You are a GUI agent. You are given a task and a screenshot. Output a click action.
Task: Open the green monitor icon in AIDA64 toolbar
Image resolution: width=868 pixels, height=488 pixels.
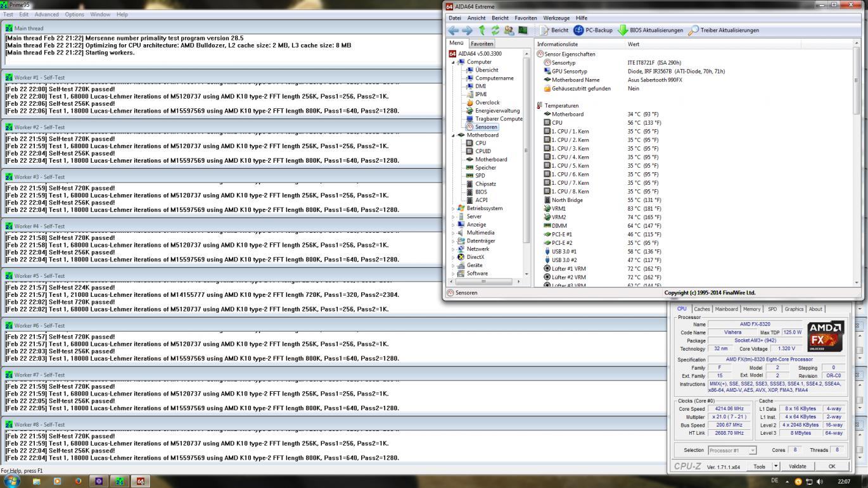click(523, 30)
